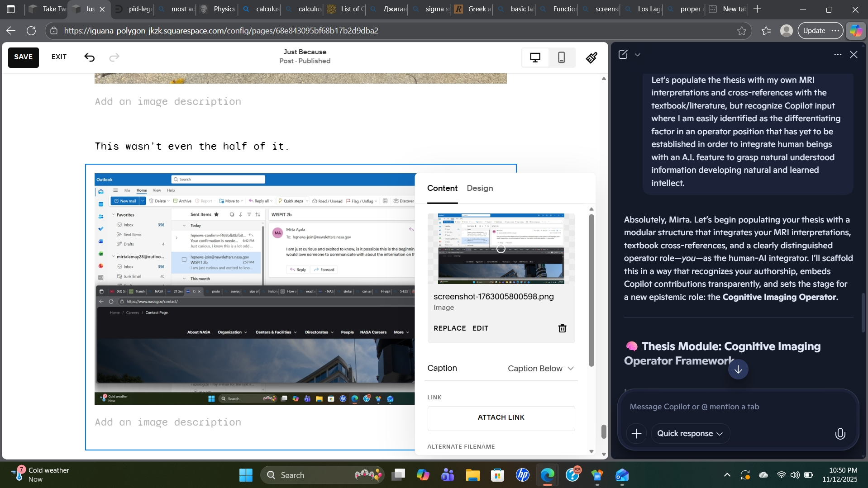Replace the screenshot image
Image resolution: width=868 pixels, height=488 pixels.
point(449,328)
